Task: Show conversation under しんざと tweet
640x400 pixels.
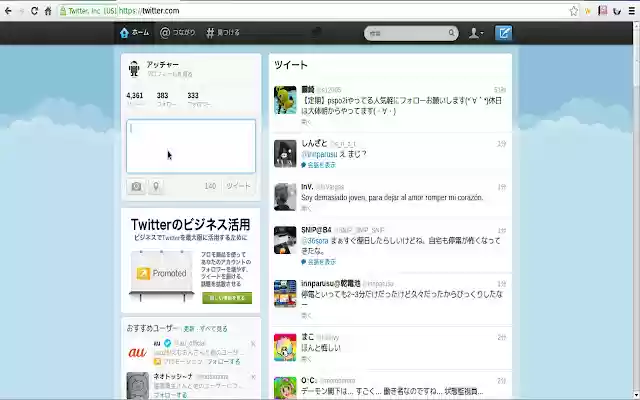Action: click(x=319, y=165)
